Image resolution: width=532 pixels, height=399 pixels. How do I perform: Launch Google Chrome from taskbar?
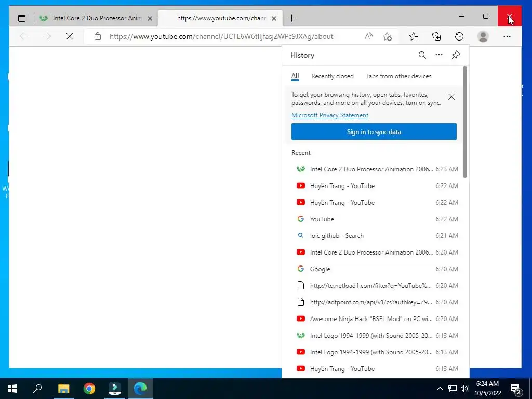pyautogui.click(x=89, y=389)
